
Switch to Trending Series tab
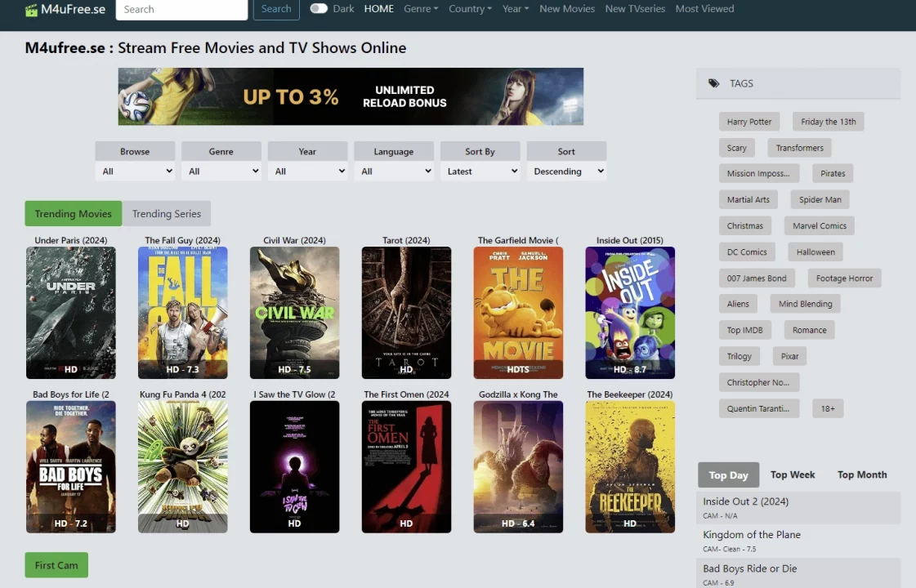point(167,214)
